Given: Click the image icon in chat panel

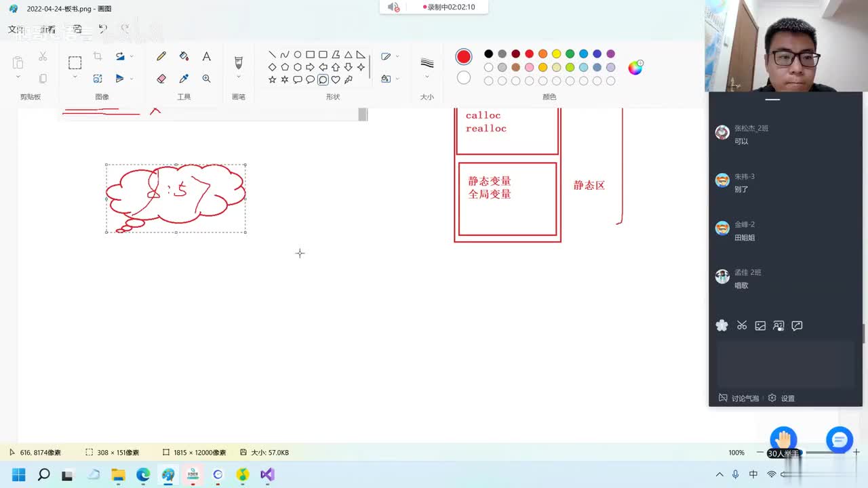Looking at the screenshot, I should [x=760, y=326].
